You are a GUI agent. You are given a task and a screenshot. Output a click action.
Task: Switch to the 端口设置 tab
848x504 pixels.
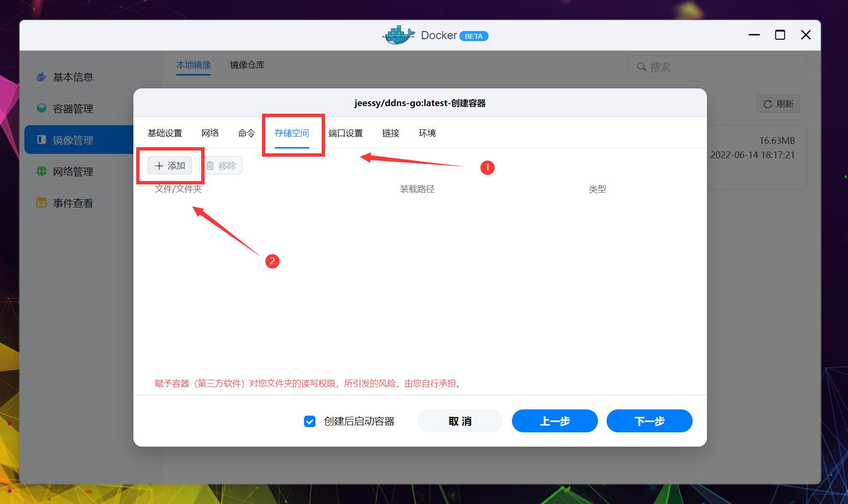pyautogui.click(x=345, y=133)
